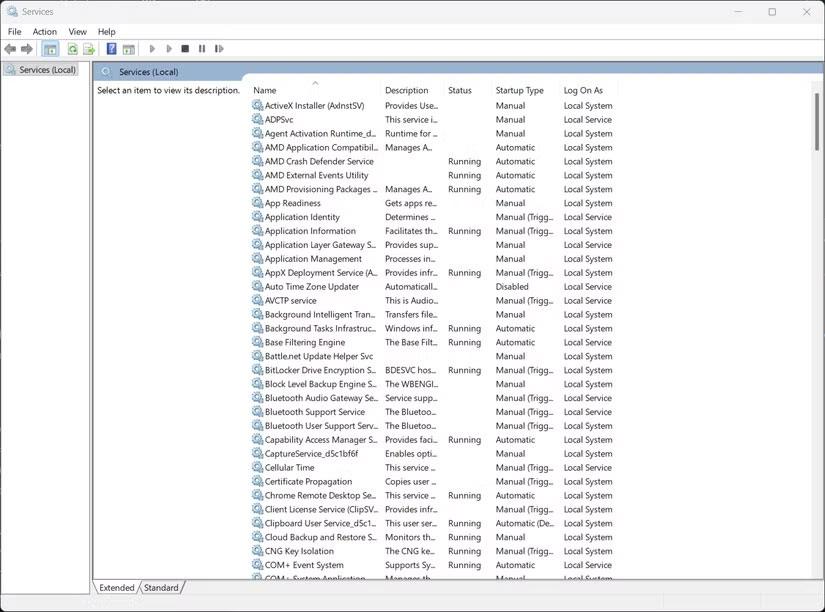
Task: Click the Pause Service icon
Action: point(202,48)
